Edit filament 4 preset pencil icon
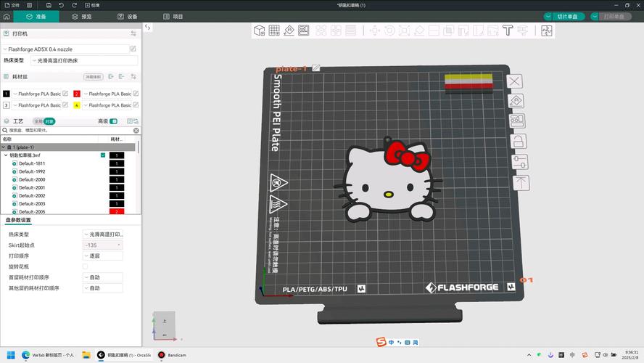644x363 pixels. coord(136,105)
